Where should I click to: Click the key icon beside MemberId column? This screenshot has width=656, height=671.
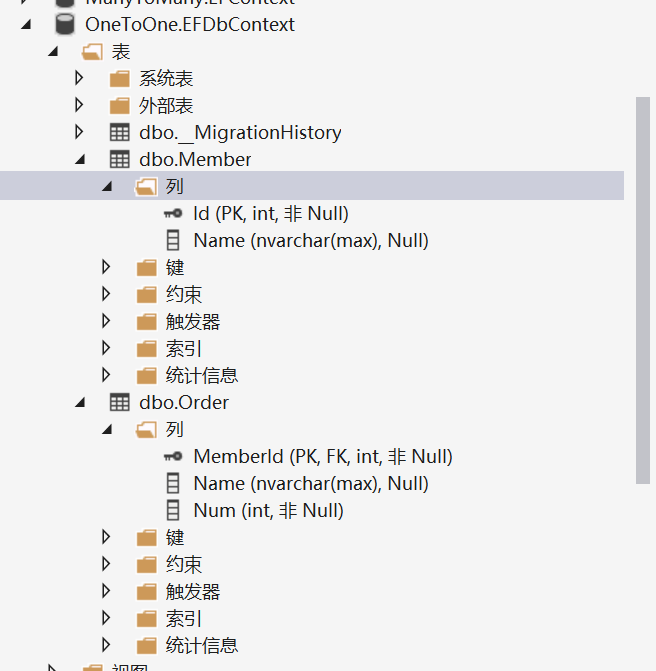coord(173,456)
